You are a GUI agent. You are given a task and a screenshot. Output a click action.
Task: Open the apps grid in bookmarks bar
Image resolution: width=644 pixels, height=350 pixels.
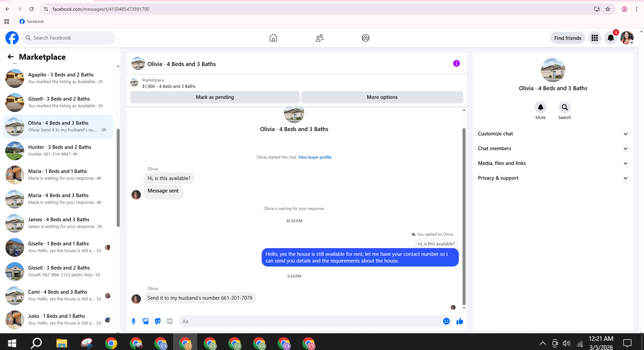coord(7,21)
